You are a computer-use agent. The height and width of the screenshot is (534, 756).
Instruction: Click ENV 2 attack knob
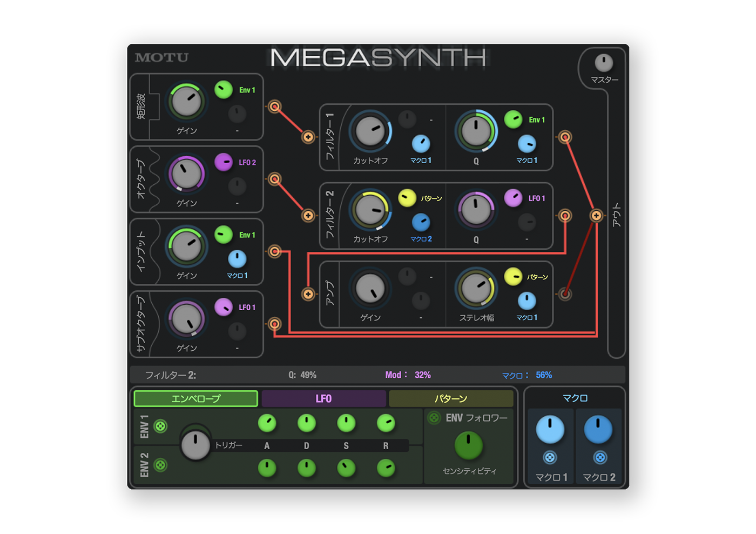coord(267,468)
